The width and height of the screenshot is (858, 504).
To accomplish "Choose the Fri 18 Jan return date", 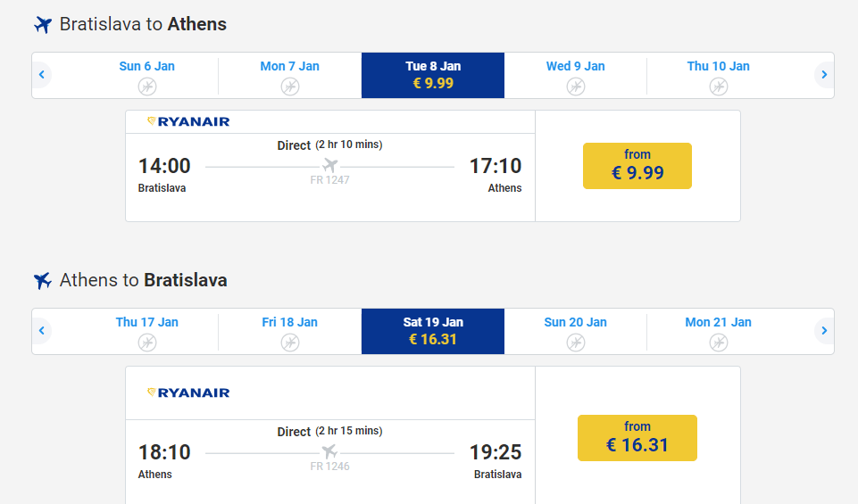I will coord(290,331).
